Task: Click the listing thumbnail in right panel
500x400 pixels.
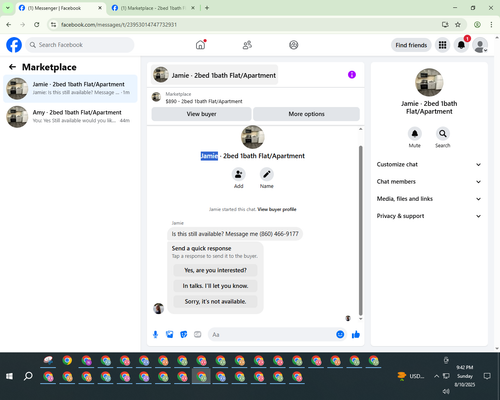Action: pyautogui.click(x=429, y=82)
